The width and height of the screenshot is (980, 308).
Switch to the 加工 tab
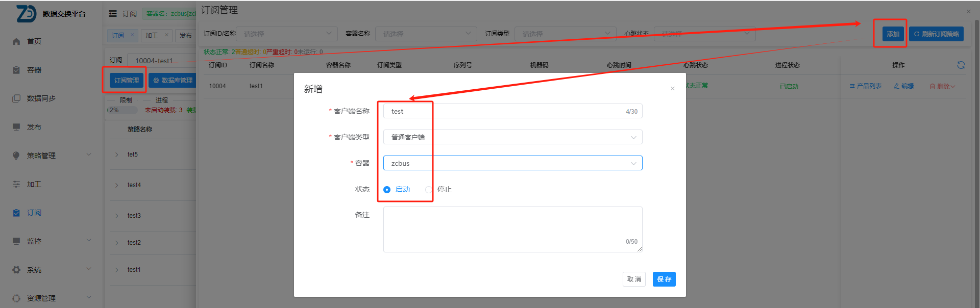[x=152, y=36]
